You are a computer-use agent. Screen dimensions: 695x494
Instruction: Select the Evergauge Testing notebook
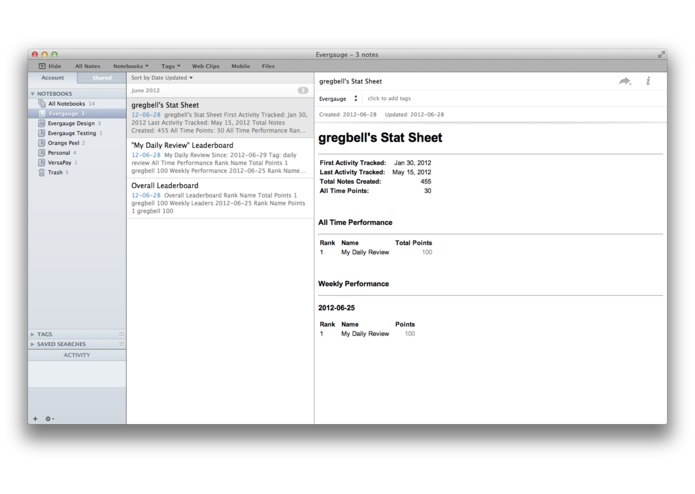point(77,133)
